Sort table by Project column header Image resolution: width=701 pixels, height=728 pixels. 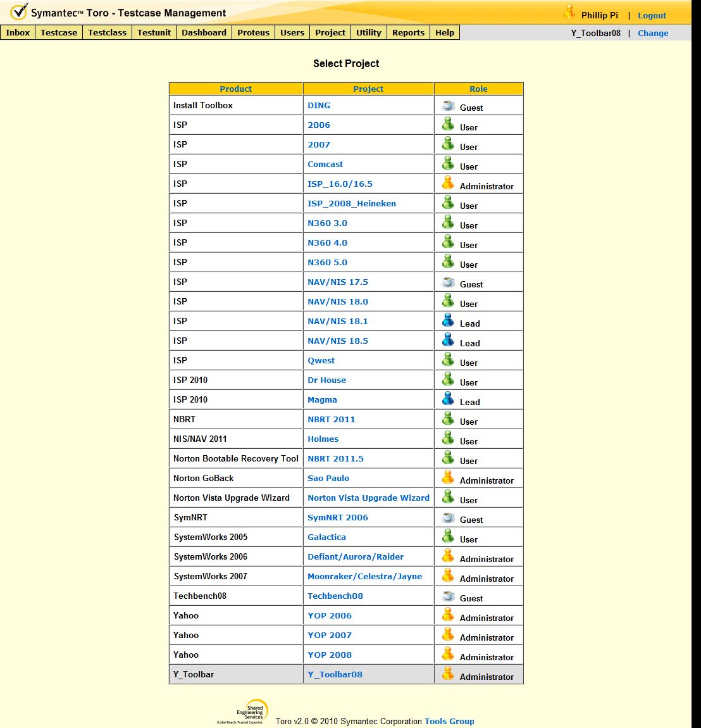click(x=368, y=89)
